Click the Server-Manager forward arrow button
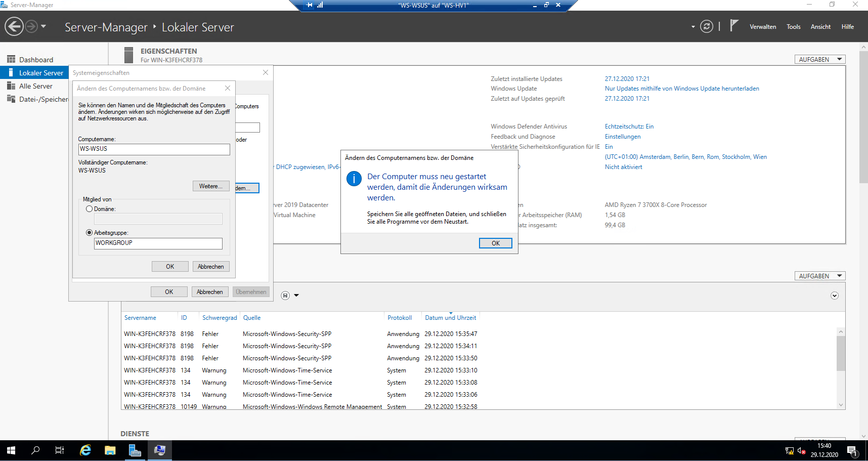The width and height of the screenshot is (868, 461). pos(31,26)
